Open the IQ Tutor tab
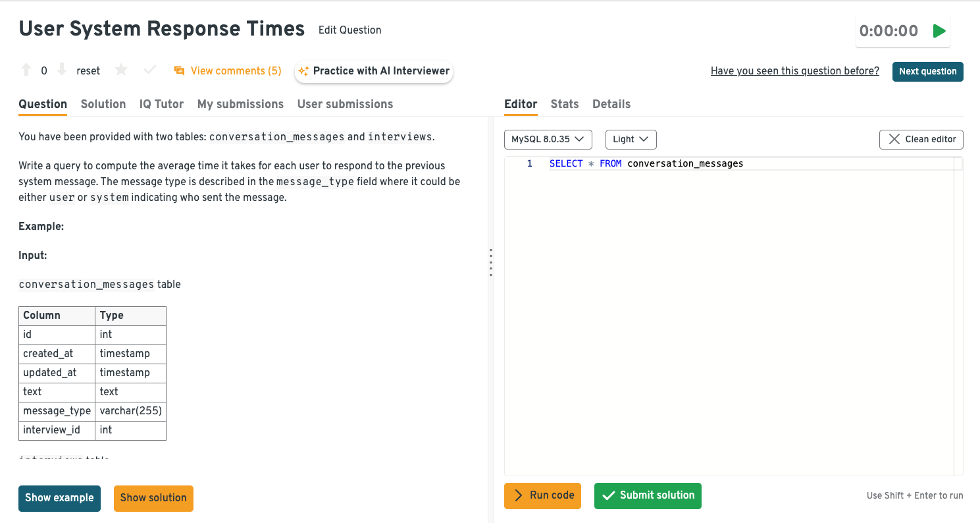980x523 pixels. (x=161, y=104)
